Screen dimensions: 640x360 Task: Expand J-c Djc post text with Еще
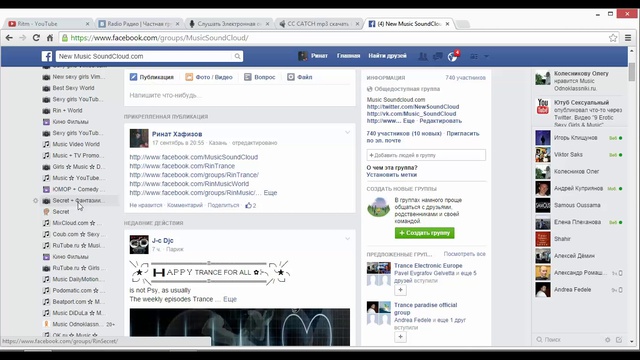(230, 299)
